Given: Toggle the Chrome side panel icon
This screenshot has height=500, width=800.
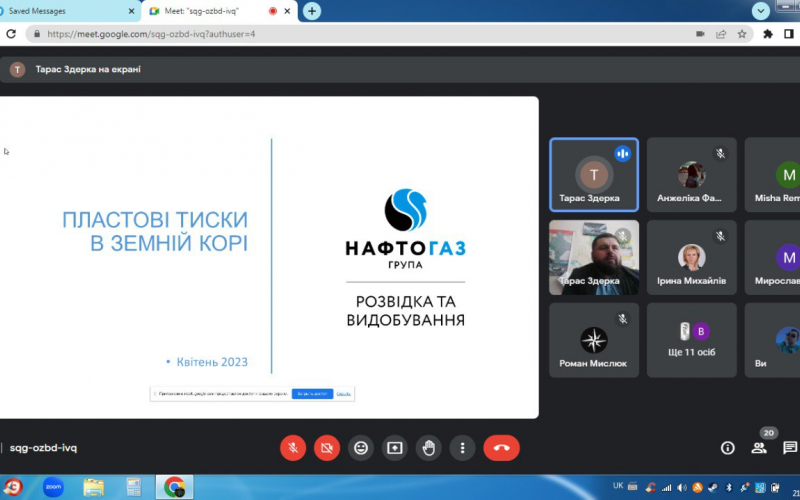Looking at the screenshot, I should click(789, 34).
